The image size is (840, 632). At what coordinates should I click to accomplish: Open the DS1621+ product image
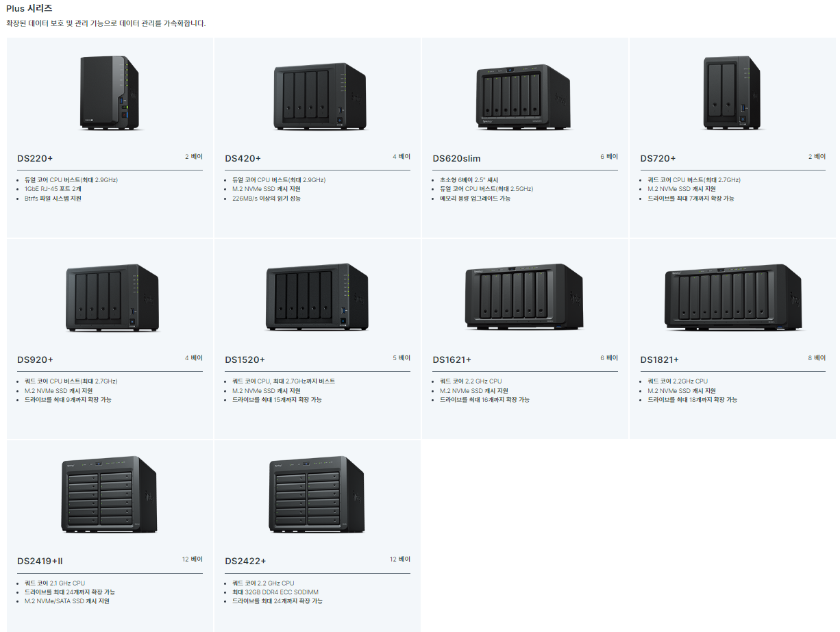click(524, 297)
